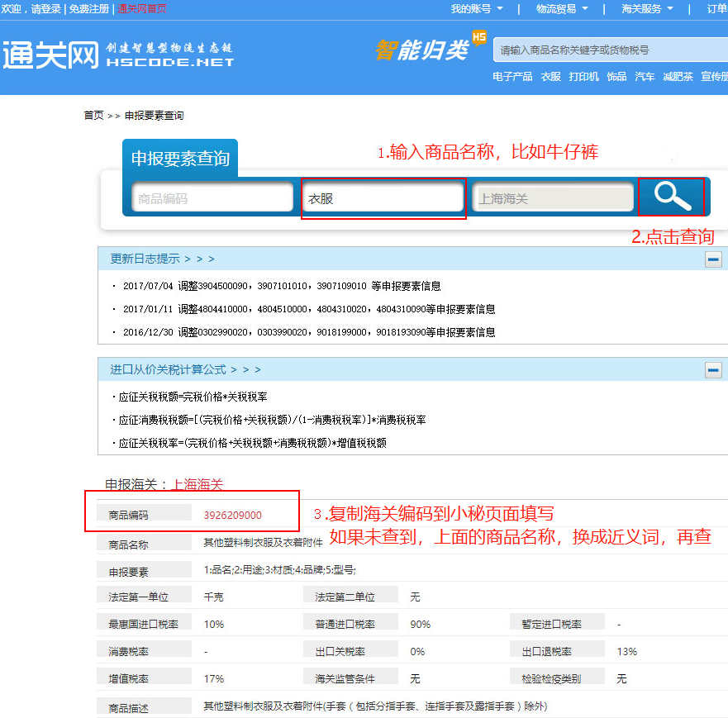Image resolution: width=728 pixels, height=718 pixels.
Task: Click the 智能归类 HS logo
Action: click(x=431, y=47)
